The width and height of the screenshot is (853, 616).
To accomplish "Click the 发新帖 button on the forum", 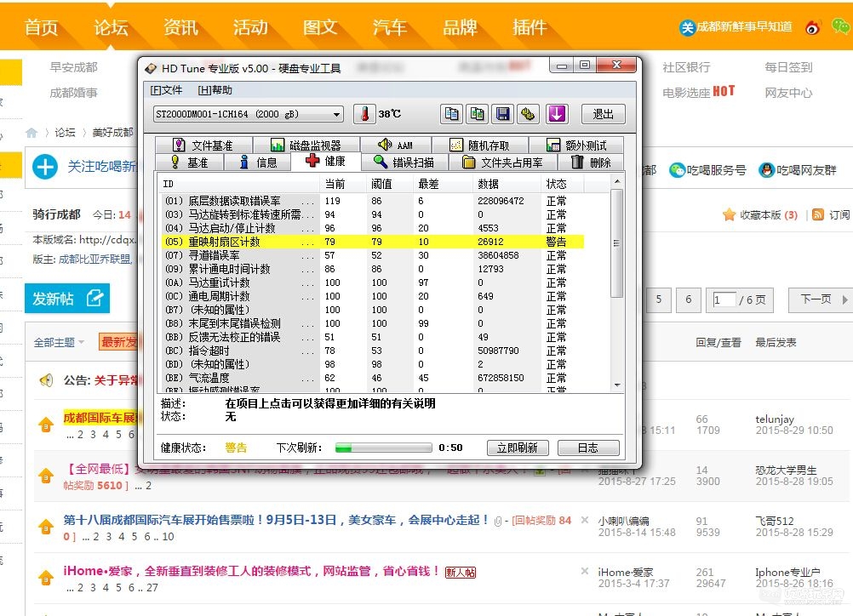I will (67, 299).
